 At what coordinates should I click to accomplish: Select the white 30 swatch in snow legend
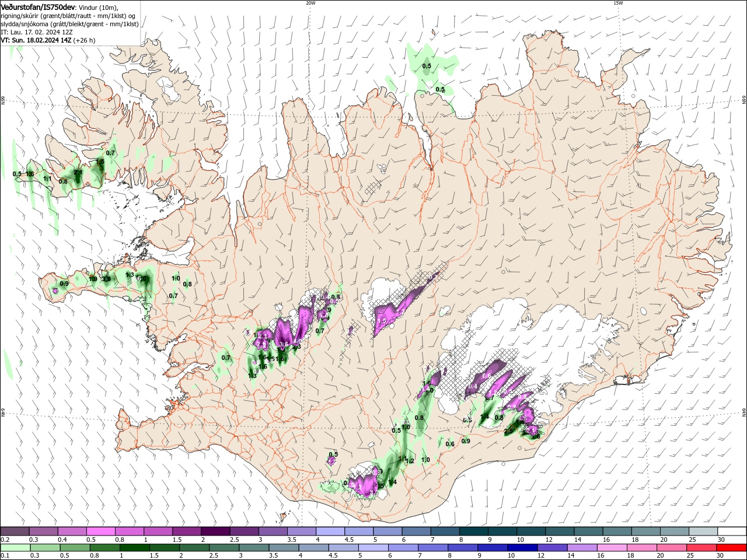click(x=732, y=531)
